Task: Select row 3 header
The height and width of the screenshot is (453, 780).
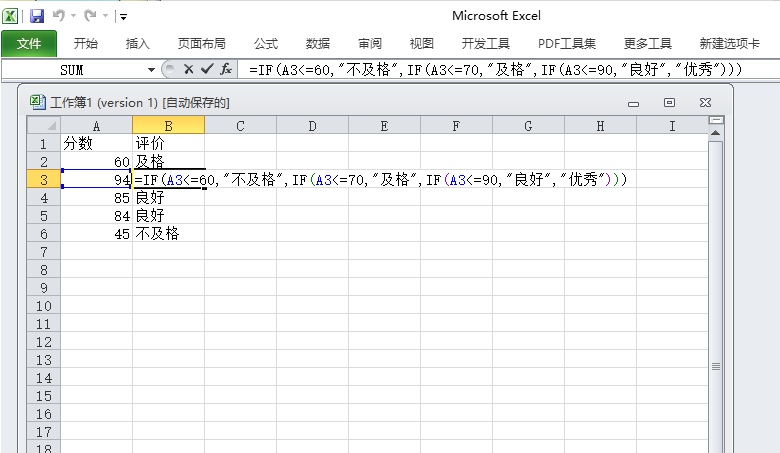Action: [44, 180]
